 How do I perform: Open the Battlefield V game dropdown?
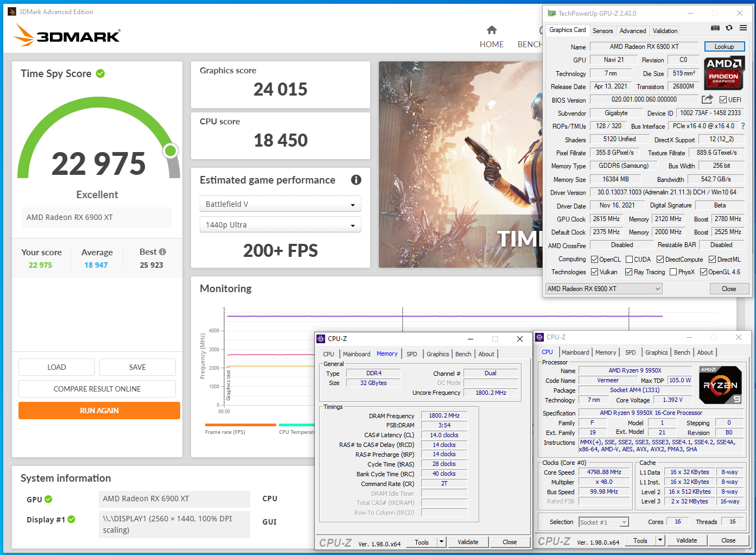pos(280,204)
